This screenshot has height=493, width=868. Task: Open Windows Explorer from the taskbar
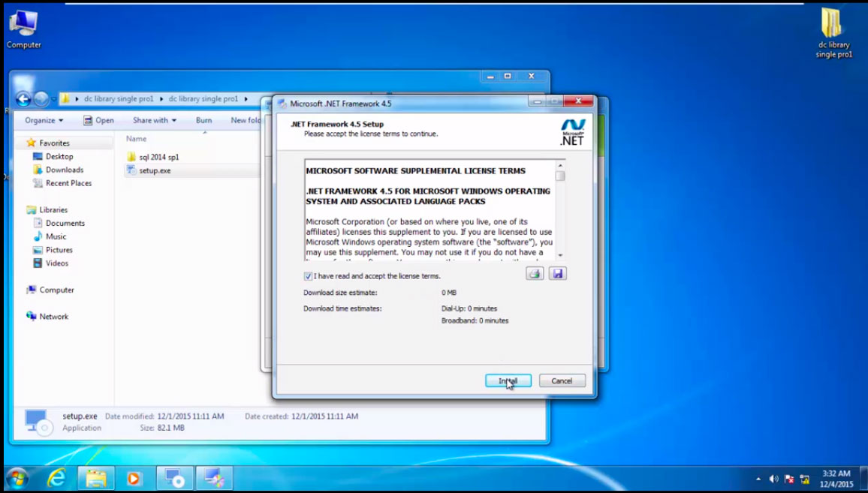coord(96,477)
